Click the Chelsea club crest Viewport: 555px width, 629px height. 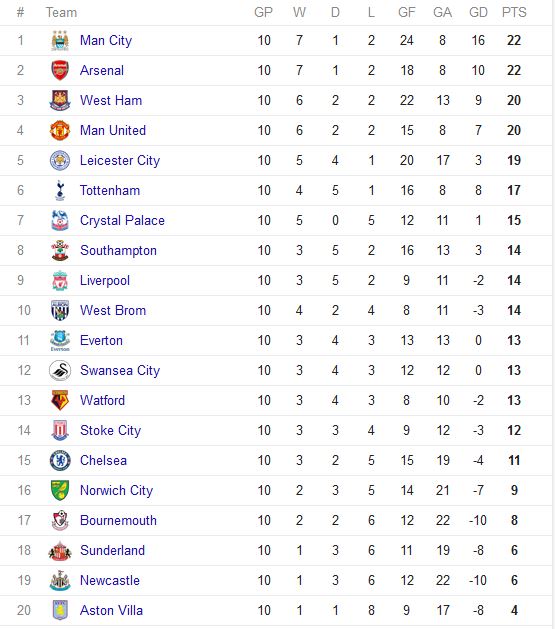pos(60,461)
